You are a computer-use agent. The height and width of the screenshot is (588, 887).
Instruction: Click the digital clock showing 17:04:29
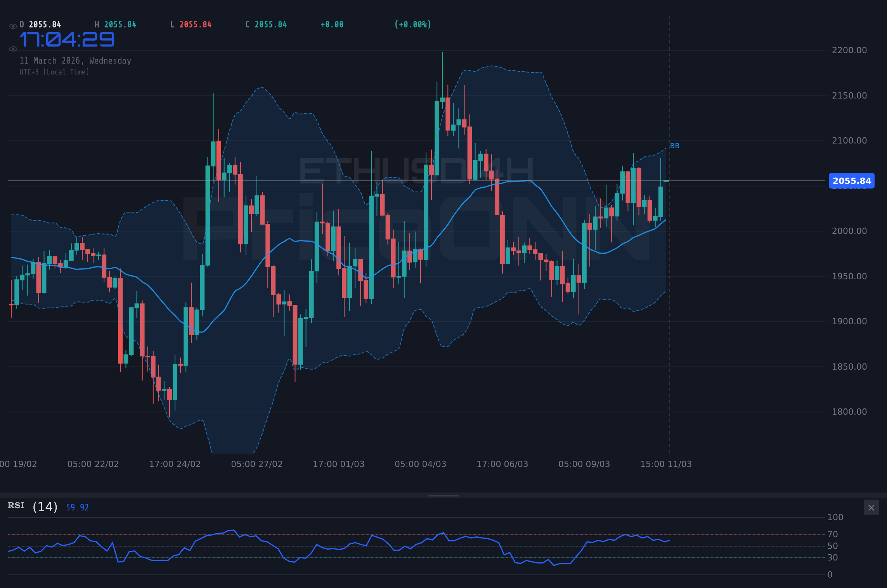pos(67,39)
